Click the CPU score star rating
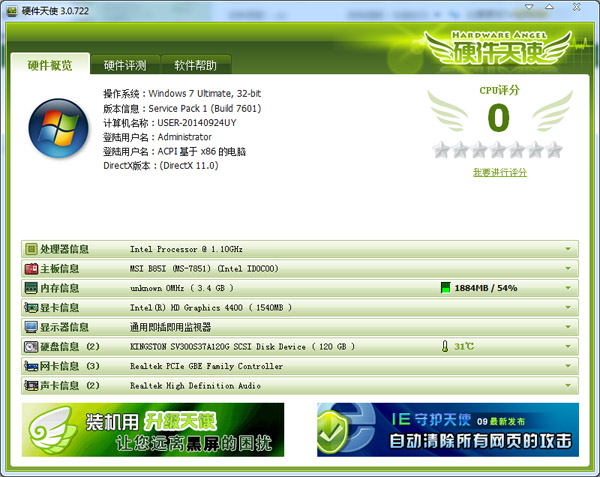Screen dimensions: 600x477 [x=498, y=150]
